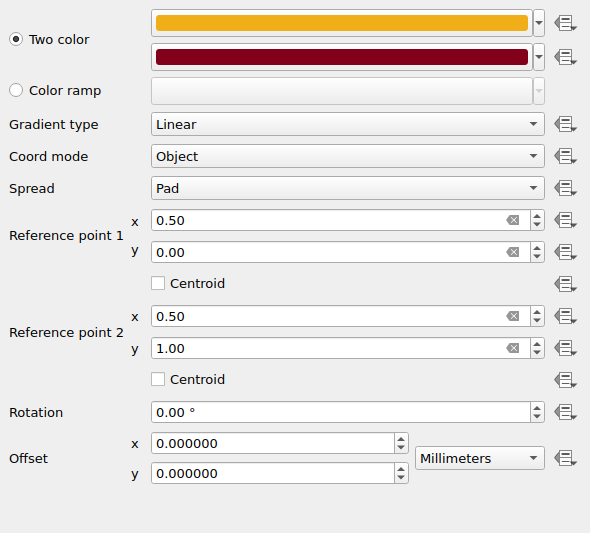Select the Color ramp radio button
Screen dimensions: 590x533
[x=16, y=90]
